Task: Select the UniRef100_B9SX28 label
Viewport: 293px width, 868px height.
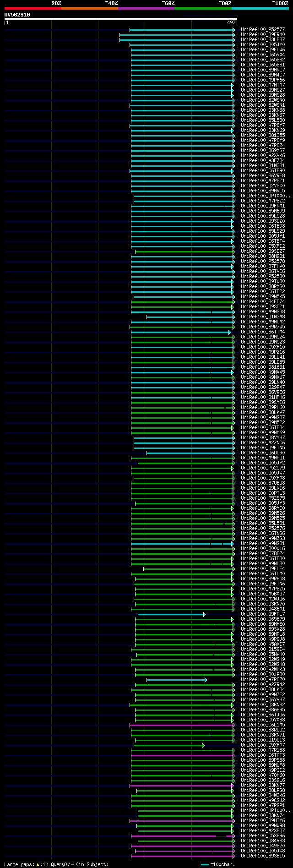Action: point(263,629)
